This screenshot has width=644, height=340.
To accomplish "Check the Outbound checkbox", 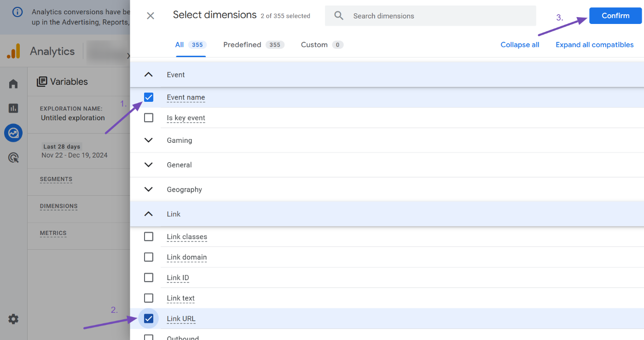I will (x=149, y=338).
